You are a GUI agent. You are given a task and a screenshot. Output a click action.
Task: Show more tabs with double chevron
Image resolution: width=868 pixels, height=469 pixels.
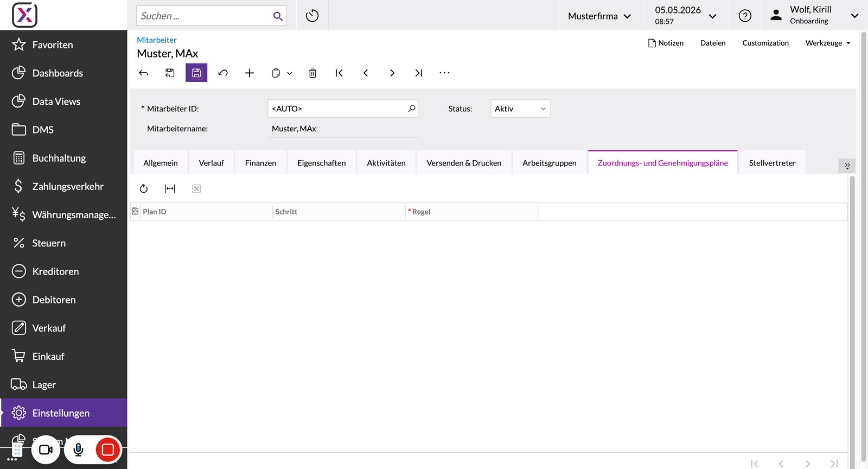(x=847, y=166)
